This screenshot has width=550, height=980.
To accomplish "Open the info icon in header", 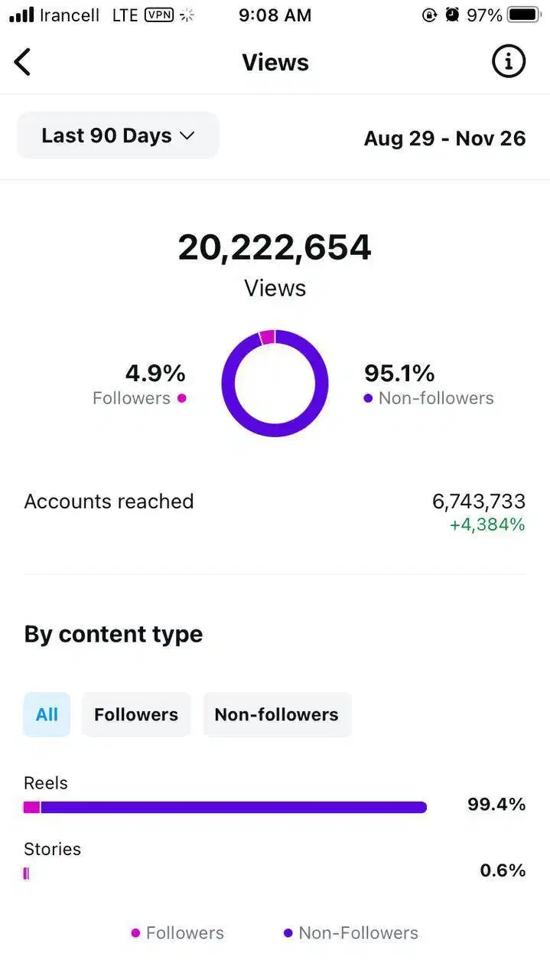I will (509, 61).
